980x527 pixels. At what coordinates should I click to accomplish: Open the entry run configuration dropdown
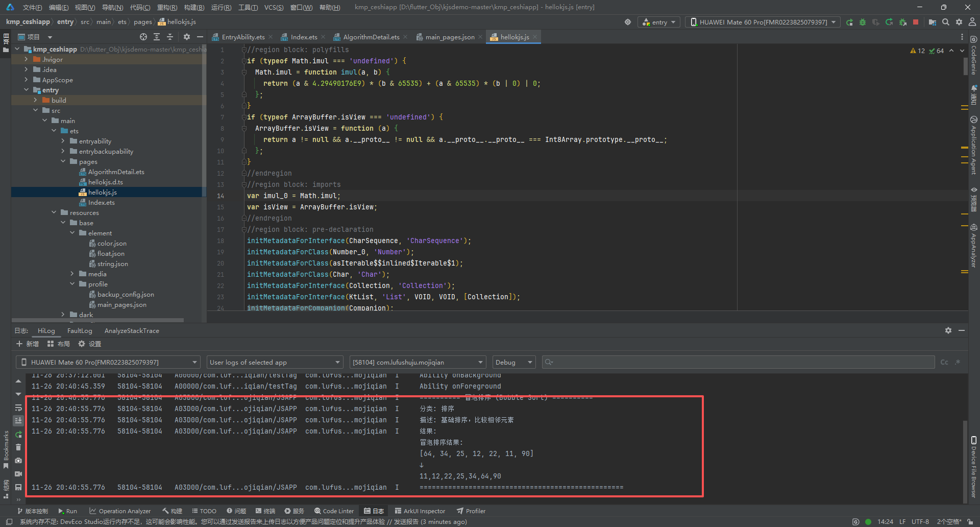coord(659,22)
